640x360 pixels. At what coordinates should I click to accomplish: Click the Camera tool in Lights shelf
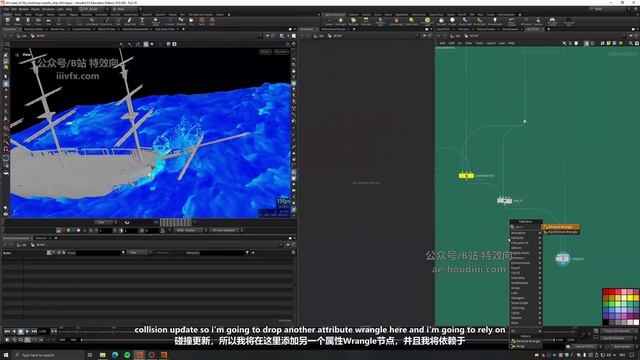pos(329,21)
